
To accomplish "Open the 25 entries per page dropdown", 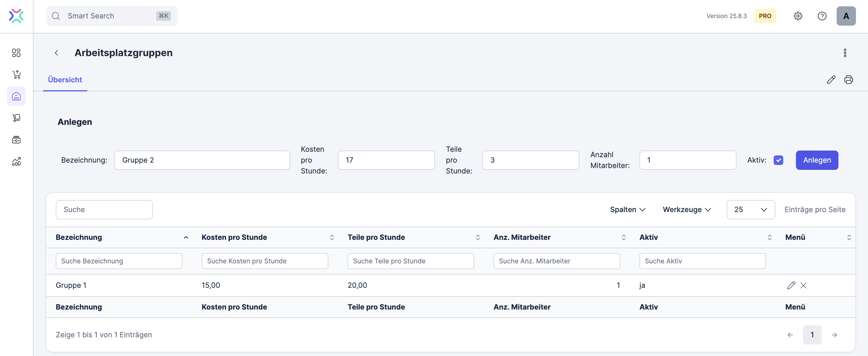I will click(750, 209).
